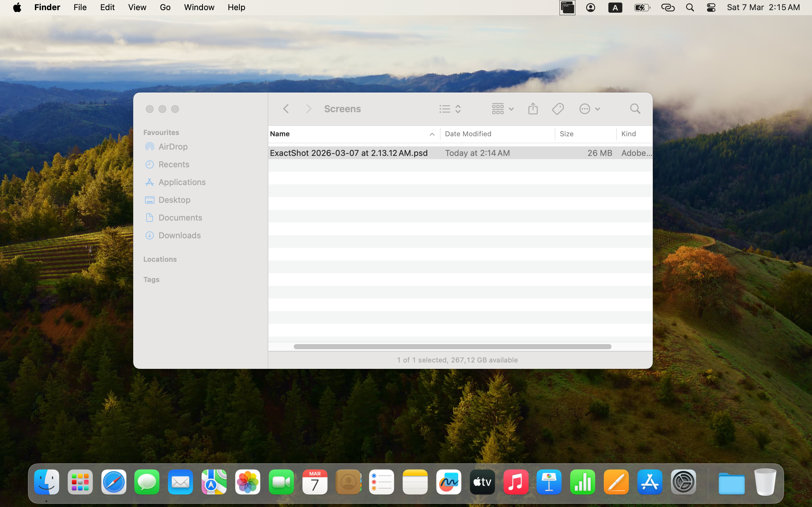Screen dimensions: 812x507
Task: Expand the Group By dropdown
Action: pos(502,109)
